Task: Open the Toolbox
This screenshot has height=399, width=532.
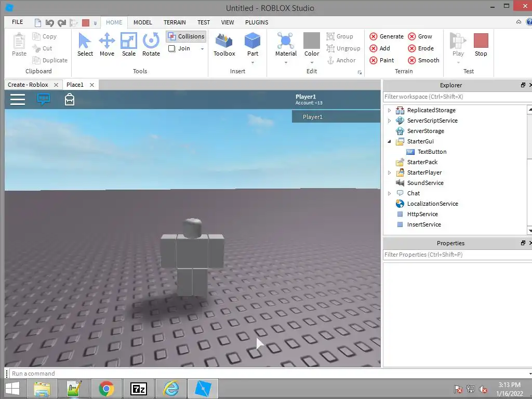Action: click(224, 45)
